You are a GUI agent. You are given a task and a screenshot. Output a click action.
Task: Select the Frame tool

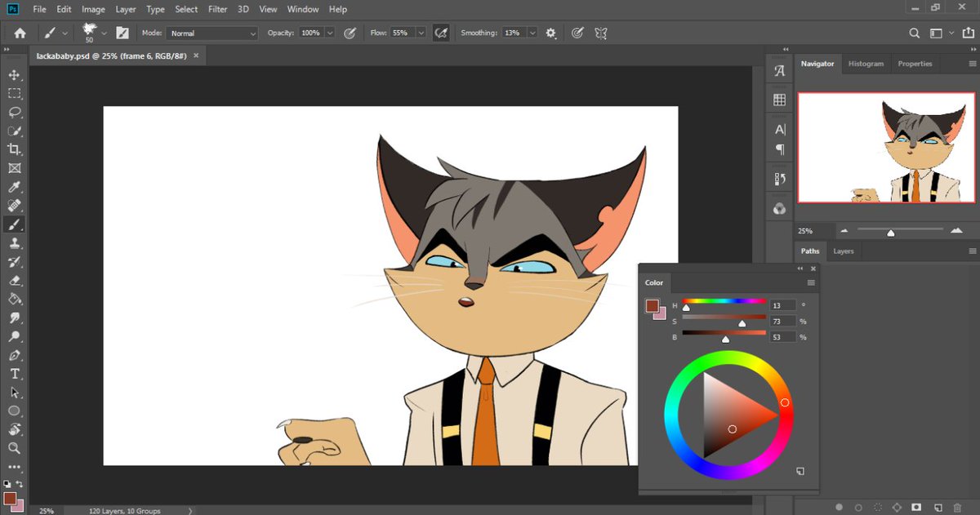[14, 168]
